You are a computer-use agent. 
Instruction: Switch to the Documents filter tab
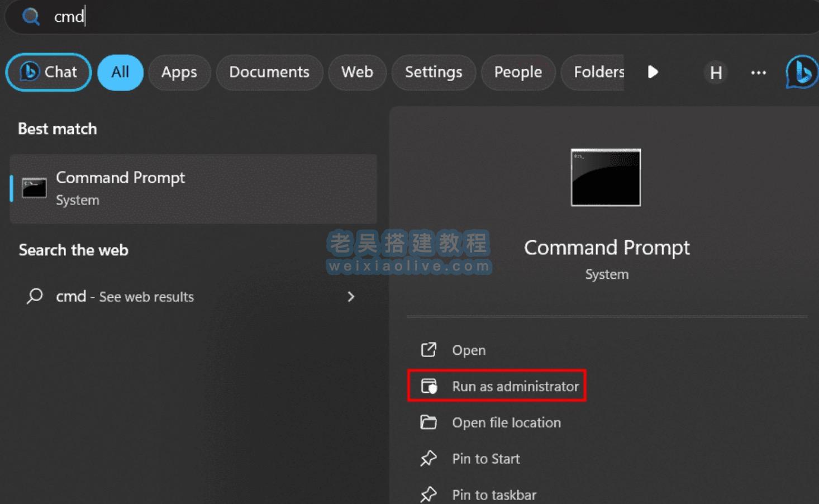coord(269,72)
